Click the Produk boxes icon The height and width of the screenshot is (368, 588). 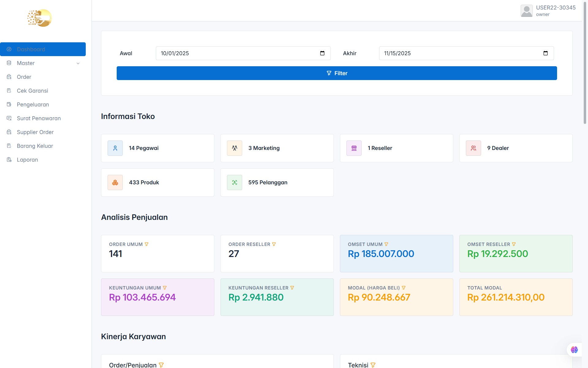click(115, 182)
